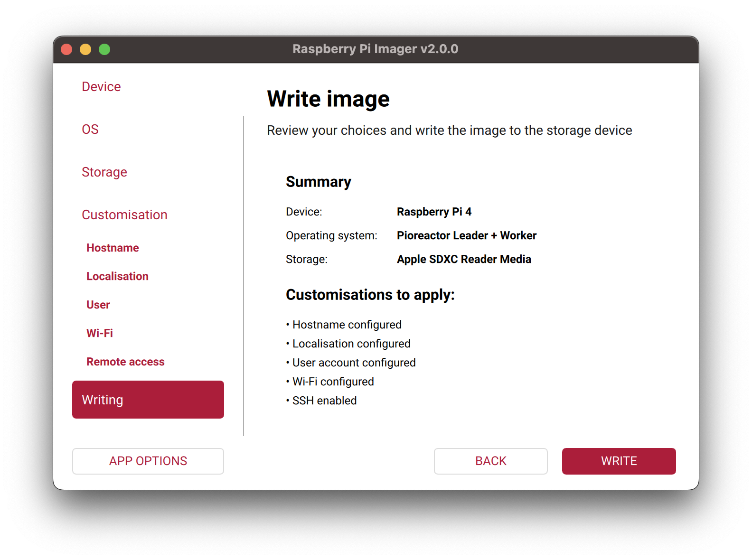Start writing with the WRITE button
Viewport: 752px width, 560px height.
coord(619,461)
